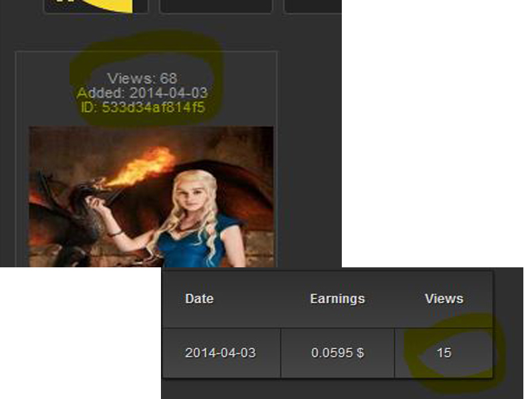Viewport: 532px width, 399px height.
Task: Sort by the Earnings column header
Action: tap(337, 299)
